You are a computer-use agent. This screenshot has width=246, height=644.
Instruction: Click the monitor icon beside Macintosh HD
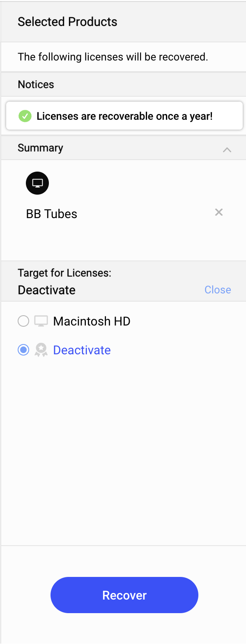tap(41, 321)
